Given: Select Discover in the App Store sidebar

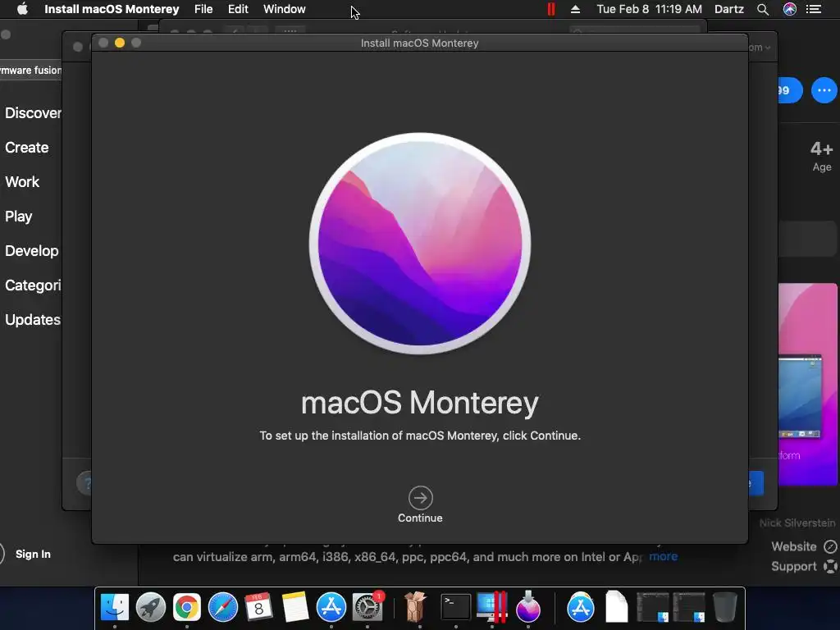Looking at the screenshot, I should coord(33,113).
